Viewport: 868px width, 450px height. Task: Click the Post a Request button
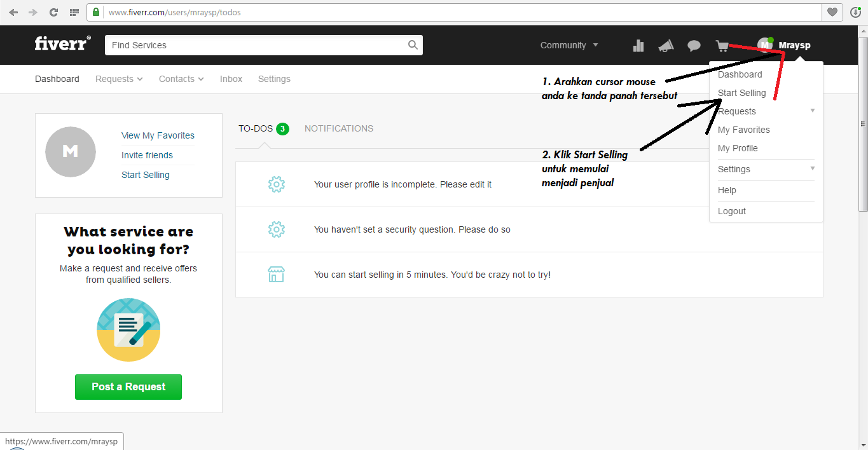(x=128, y=387)
